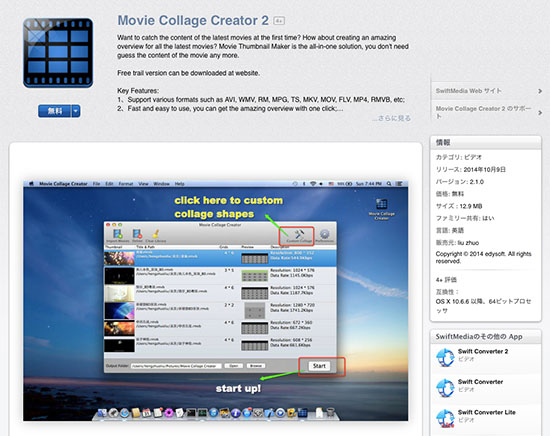Open the Help menu
The image size is (550, 436).
pos(180,184)
